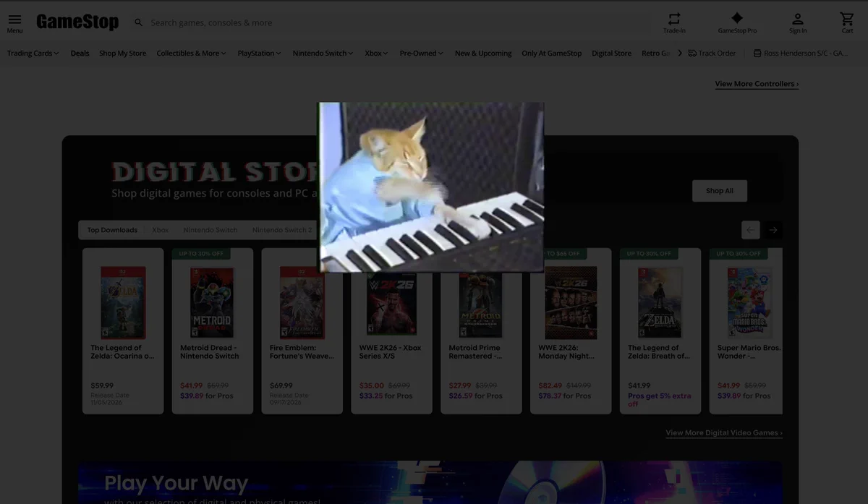Open New & Upcoming menu item
The height and width of the screenshot is (504, 868).
coord(482,53)
